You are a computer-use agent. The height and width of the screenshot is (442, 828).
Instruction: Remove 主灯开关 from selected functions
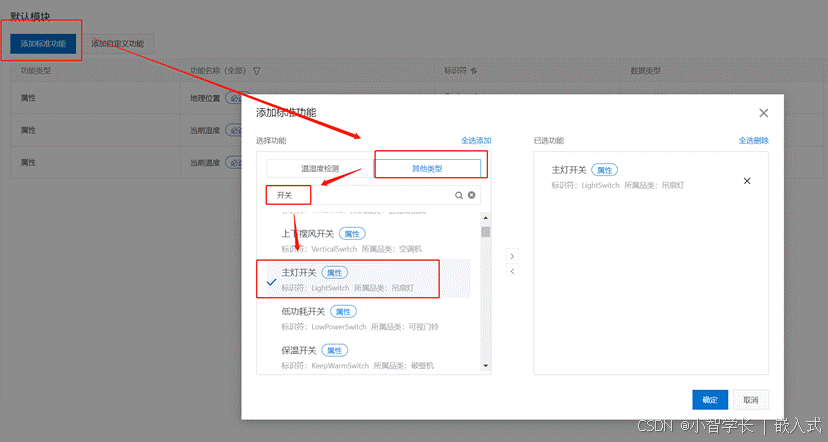pyautogui.click(x=747, y=181)
